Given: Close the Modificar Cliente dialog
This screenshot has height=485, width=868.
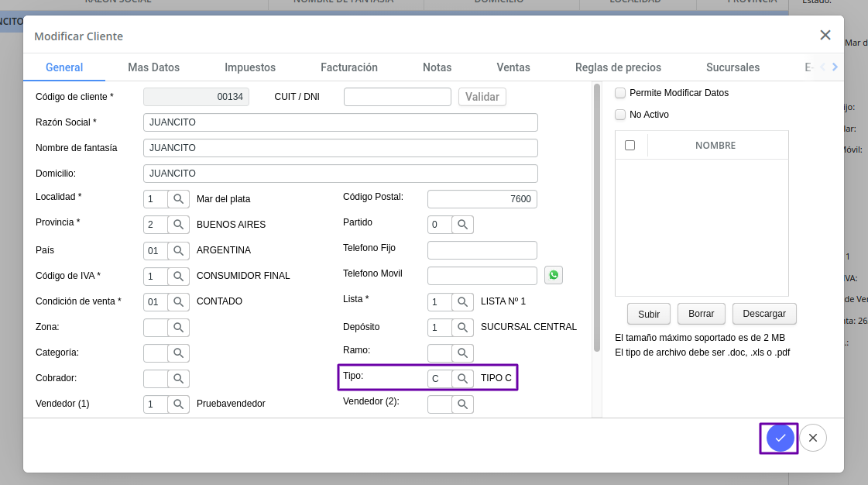Looking at the screenshot, I should [825, 35].
